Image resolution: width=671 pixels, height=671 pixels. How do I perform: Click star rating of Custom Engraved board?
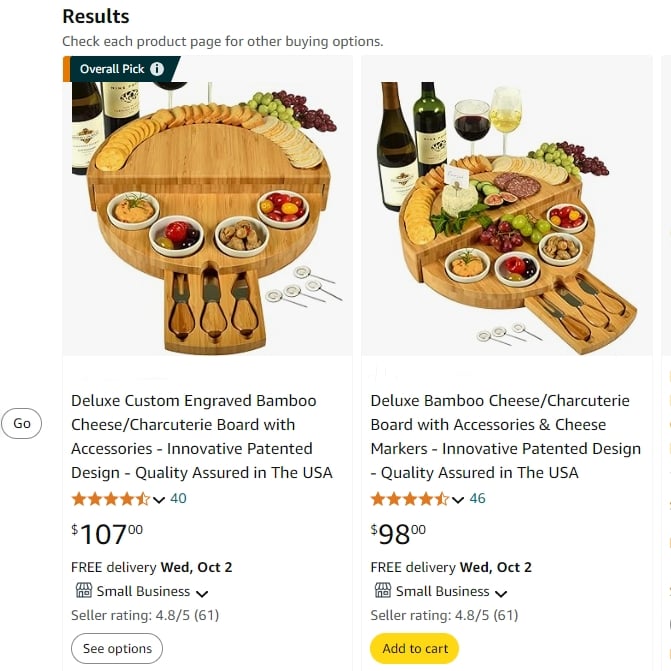coord(110,499)
